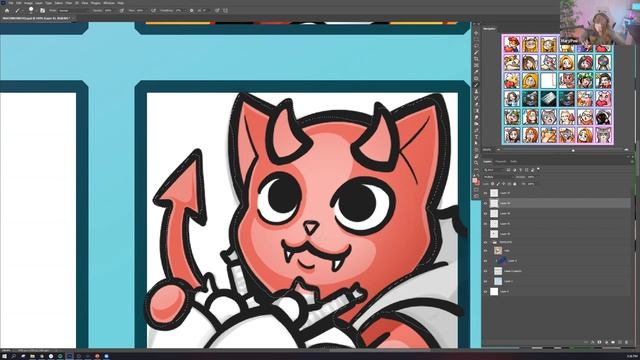Open the brush preset picker dropdown
Image resolution: width=640 pixels, height=360 pixels.
(32, 10)
